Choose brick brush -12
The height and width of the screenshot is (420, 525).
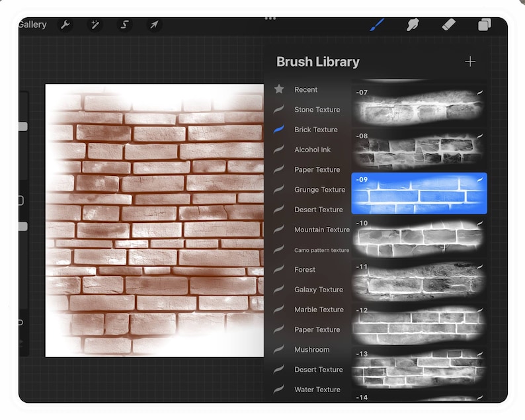point(419,324)
